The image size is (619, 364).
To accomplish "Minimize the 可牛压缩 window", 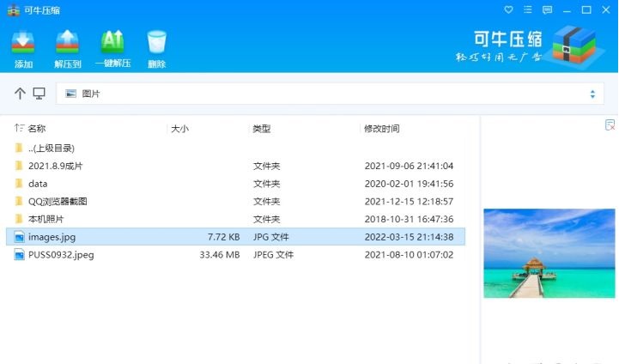I will (x=567, y=10).
